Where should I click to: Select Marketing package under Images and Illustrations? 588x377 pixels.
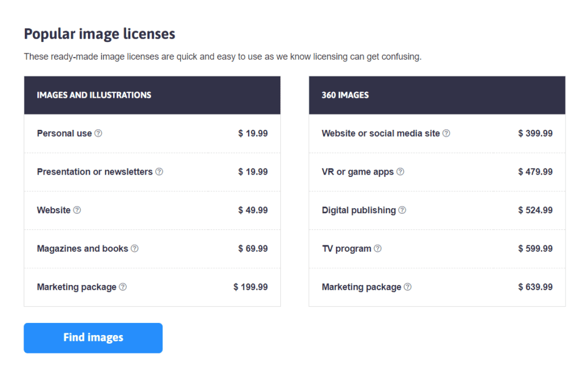[76, 287]
